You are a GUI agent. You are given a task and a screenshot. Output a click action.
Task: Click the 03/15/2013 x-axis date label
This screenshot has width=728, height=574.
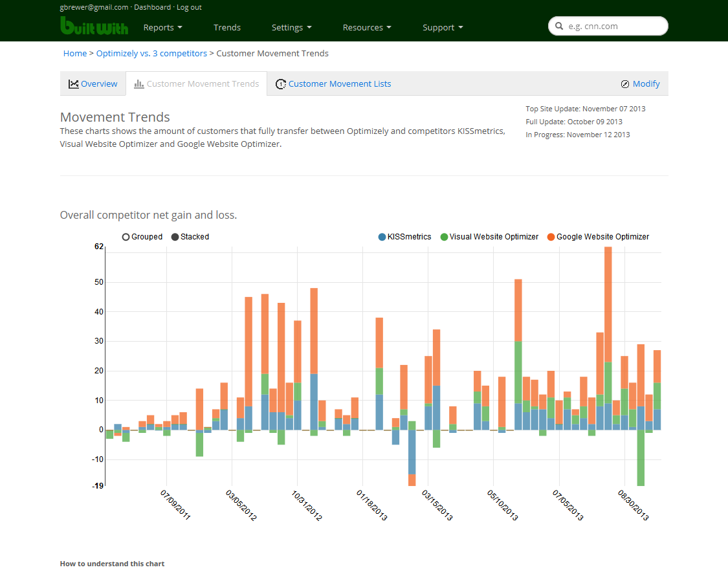[437, 505]
